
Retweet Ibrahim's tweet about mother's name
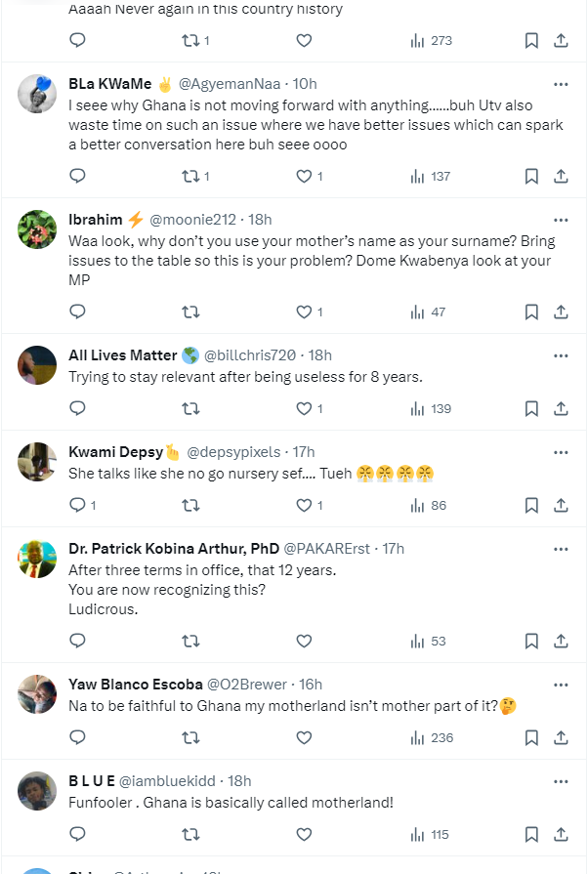pos(191,312)
